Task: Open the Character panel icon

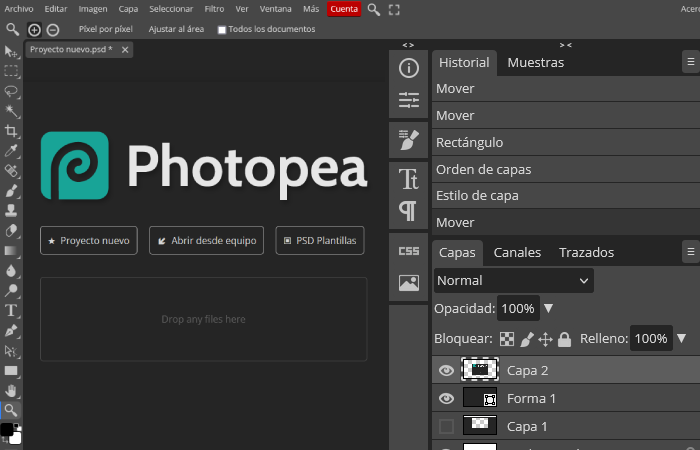Action: (x=408, y=179)
